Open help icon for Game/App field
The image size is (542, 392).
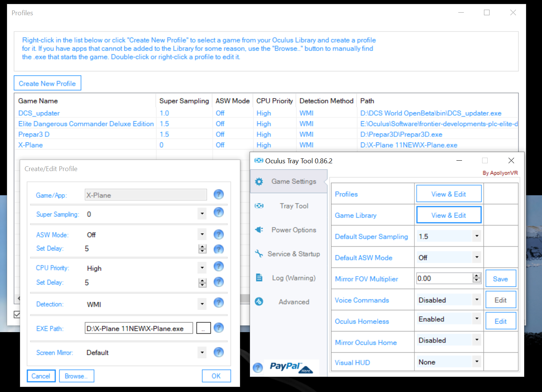pos(219,194)
